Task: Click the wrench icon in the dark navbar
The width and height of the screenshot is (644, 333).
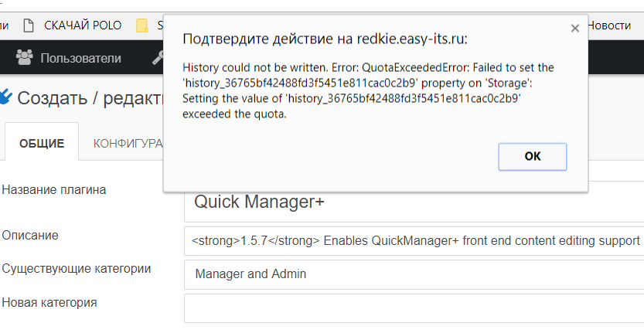Action: (x=157, y=57)
